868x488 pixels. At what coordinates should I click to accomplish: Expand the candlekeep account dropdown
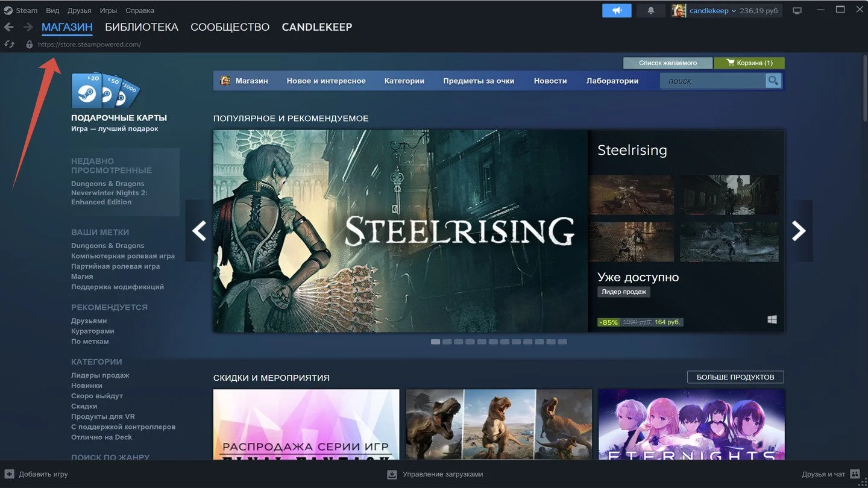click(x=734, y=11)
